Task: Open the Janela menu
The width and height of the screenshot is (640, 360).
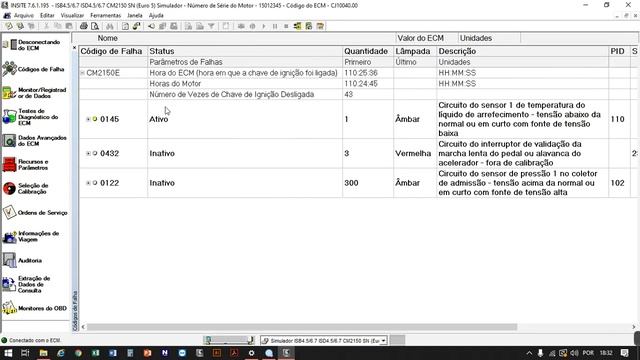Action: 135,16
